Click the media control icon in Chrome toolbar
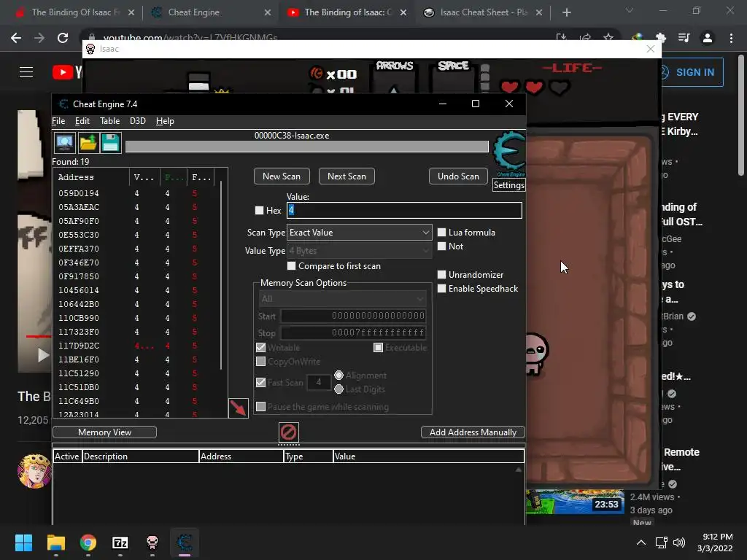Image resolution: width=747 pixels, height=560 pixels. 684,38
